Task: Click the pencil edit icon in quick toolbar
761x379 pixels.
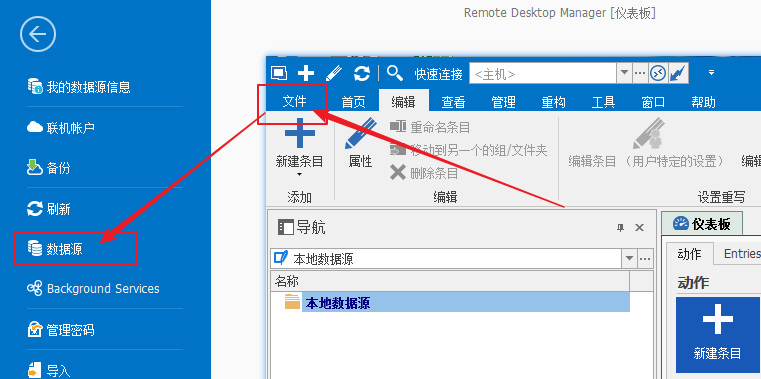Action: (334, 73)
